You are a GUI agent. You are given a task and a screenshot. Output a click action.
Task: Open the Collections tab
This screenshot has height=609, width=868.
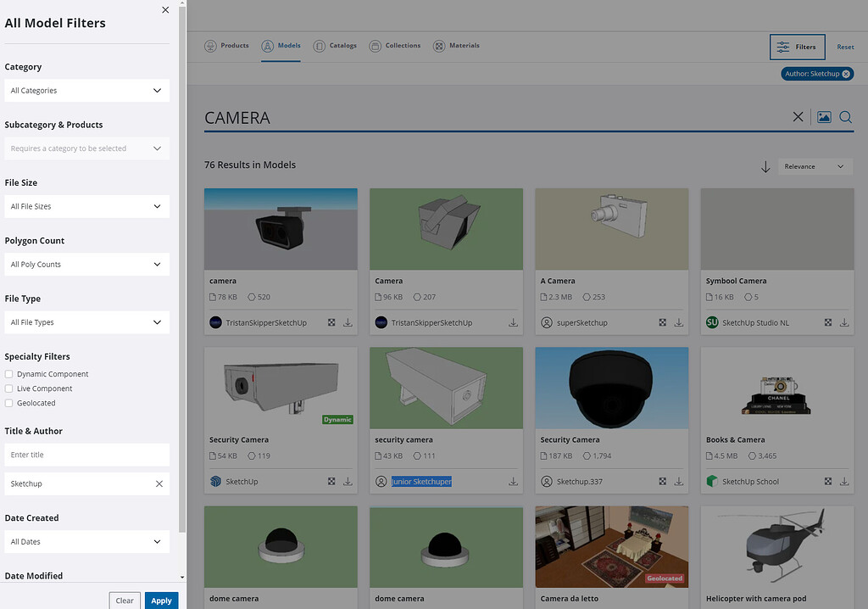[395, 46]
